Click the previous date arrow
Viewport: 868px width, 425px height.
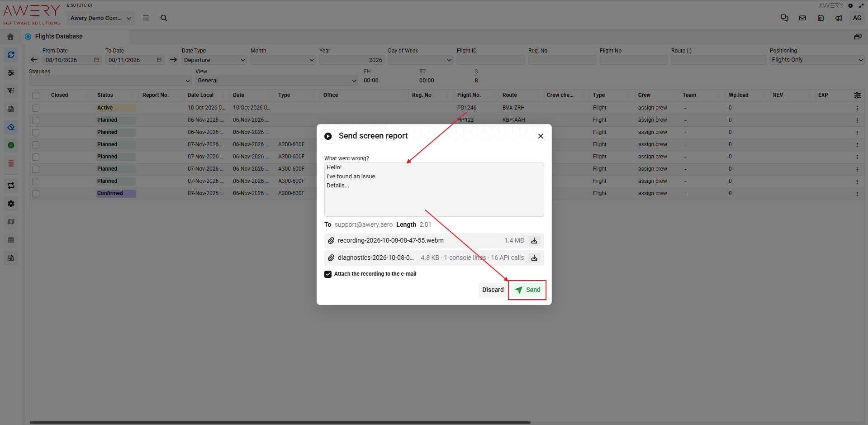(34, 60)
